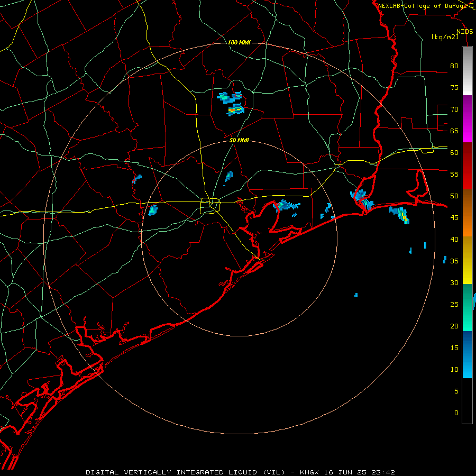Viewport: 476px width, 476px height.
Task: Select the scale value "75"
Action: click(x=454, y=87)
